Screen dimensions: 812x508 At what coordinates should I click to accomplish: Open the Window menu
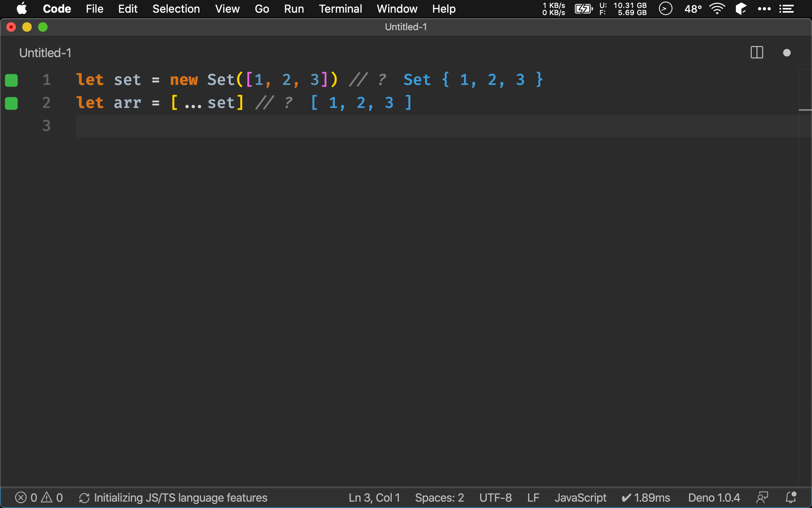[x=397, y=9]
